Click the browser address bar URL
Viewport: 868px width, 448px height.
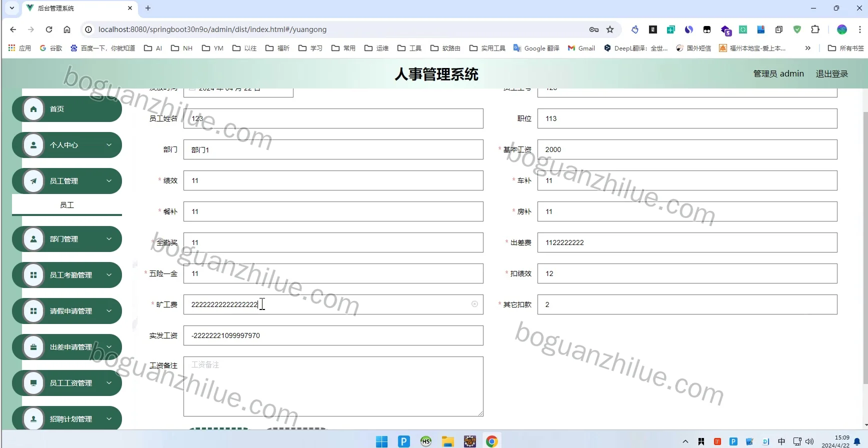click(212, 29)
